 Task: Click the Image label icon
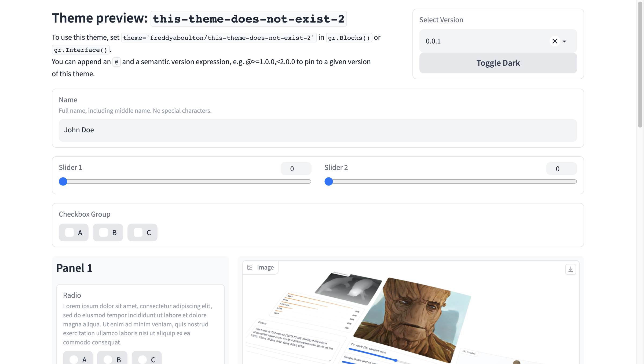pyautogui.click(x=250, y=267)
